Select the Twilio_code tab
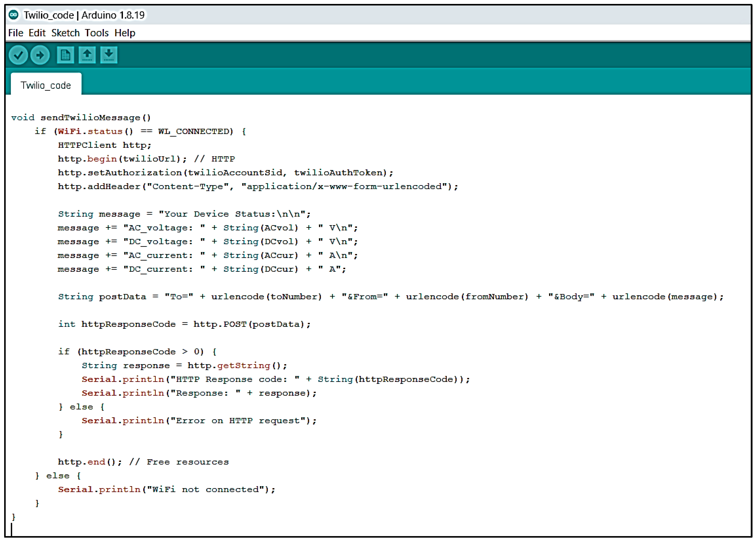 point(46,85)
